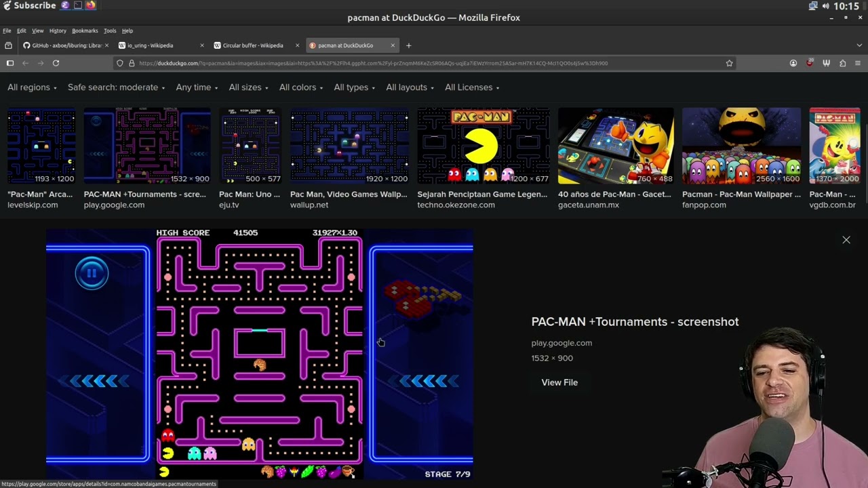This screenshot has width=868, height=488.
Task: List all tabs with the chevron
Action: pyautogui.click(x=859, y=45)
